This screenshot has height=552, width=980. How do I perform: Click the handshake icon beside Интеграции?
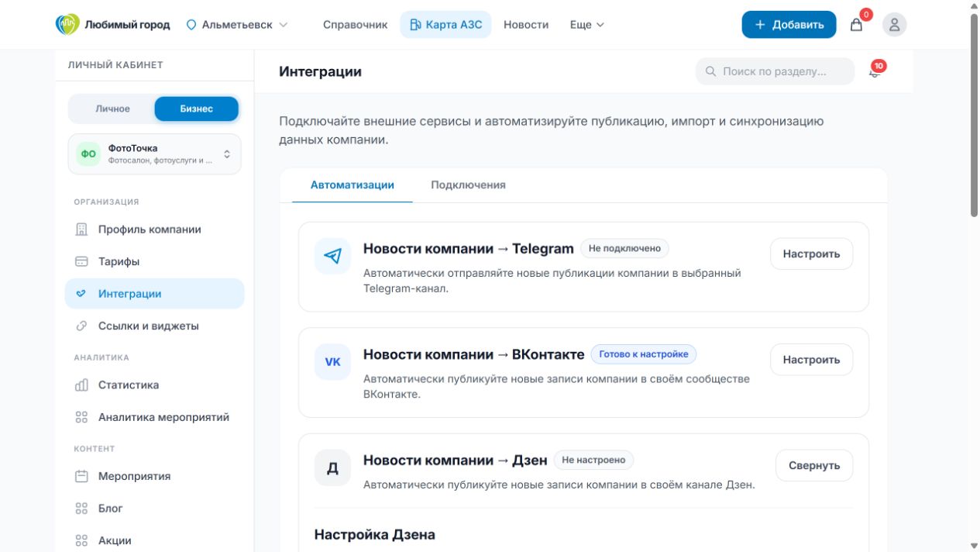click(x=81, y=294)
